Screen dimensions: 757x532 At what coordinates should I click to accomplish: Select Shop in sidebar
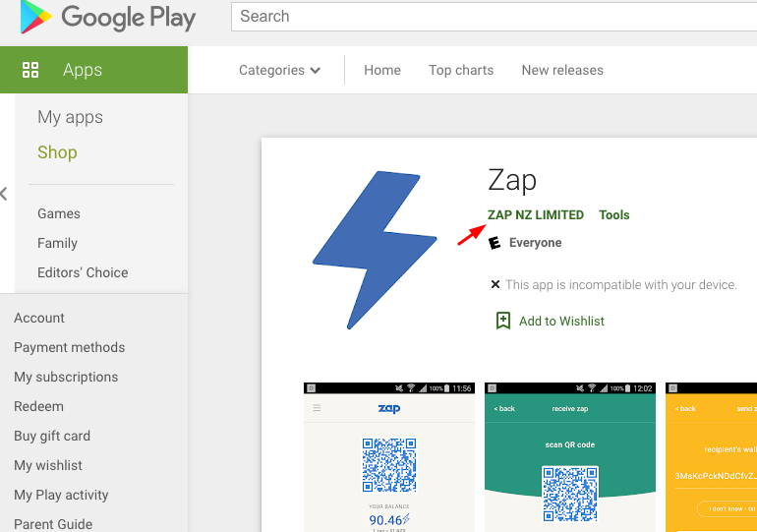pyautogui.click(x=57, y=152)
